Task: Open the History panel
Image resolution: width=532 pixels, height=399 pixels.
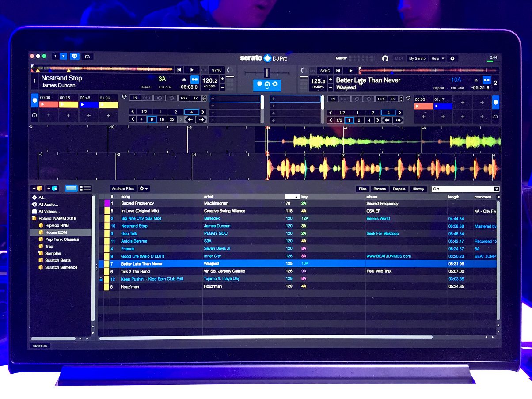Action: pos(418,189)
